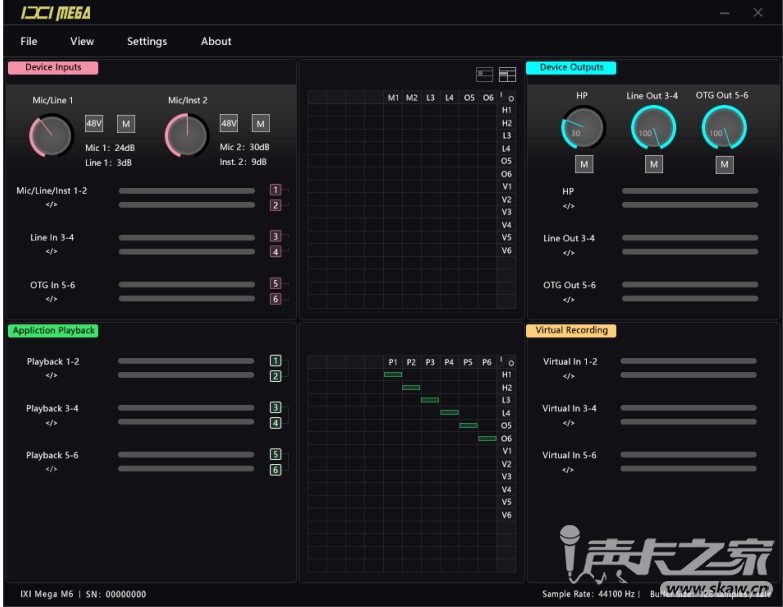This screenshot has height=607, width=783.
Task: Toggle stereo link under Playback 3-4
Action: point(51,423)
